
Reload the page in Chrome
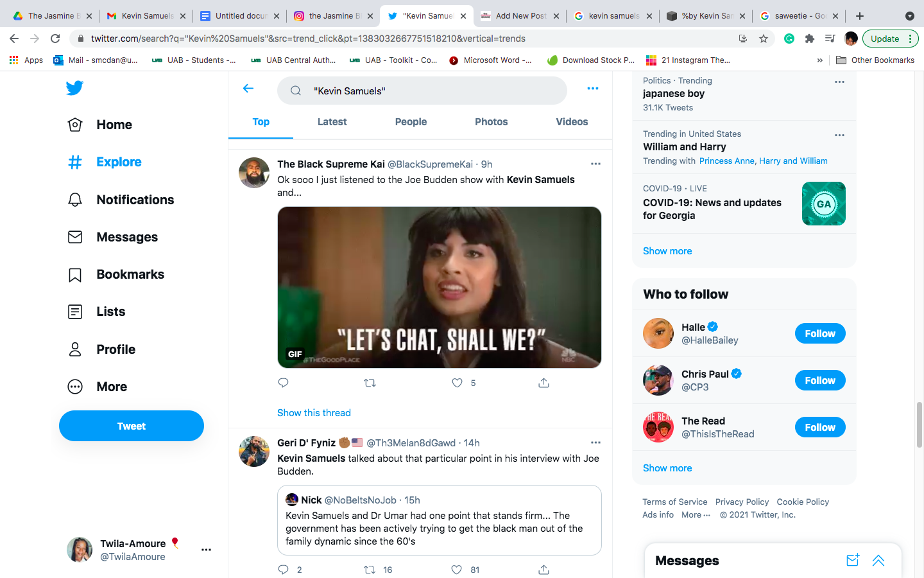(x=55, y=39)
